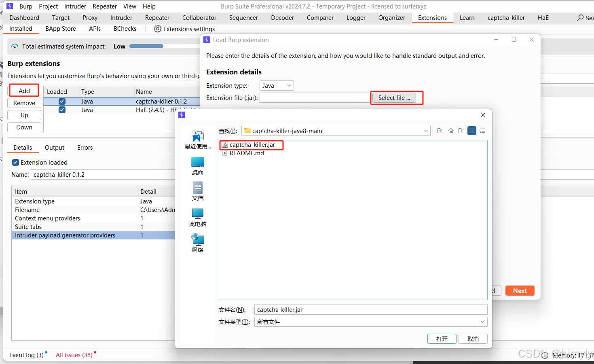This screenshot has height=364, width=594.
Task: Create new folder in file chooser
Action: click(461, 131)
